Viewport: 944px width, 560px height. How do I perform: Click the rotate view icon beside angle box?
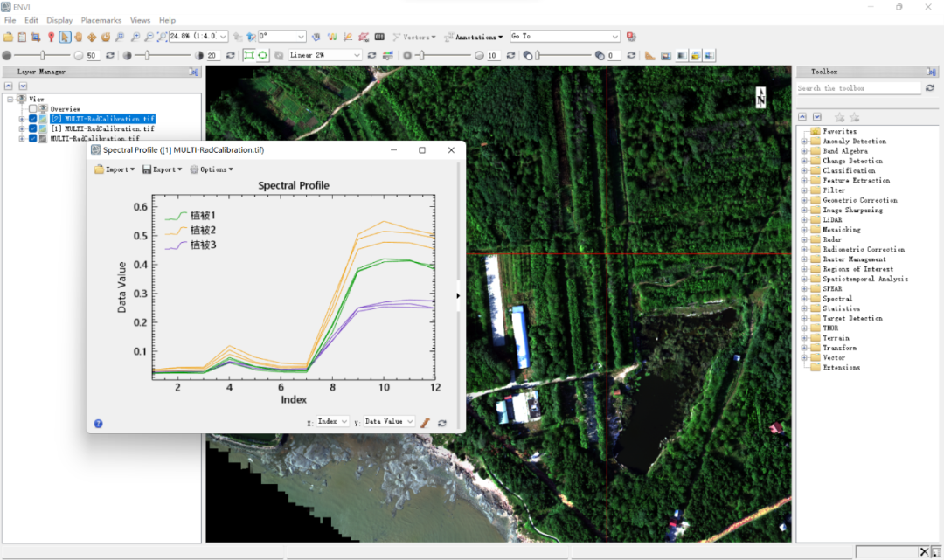252,37
